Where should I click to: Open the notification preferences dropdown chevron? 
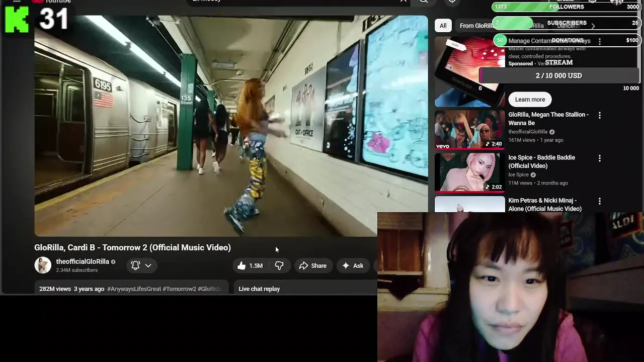click(148, 265)
